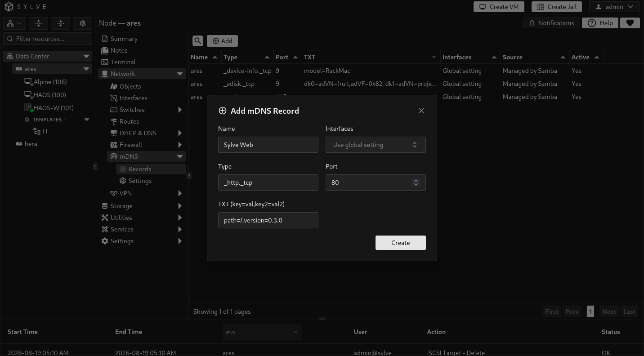Click the collapse-all tree icon
This screenshot has width=644, height=356.
[x=61, y=23]
